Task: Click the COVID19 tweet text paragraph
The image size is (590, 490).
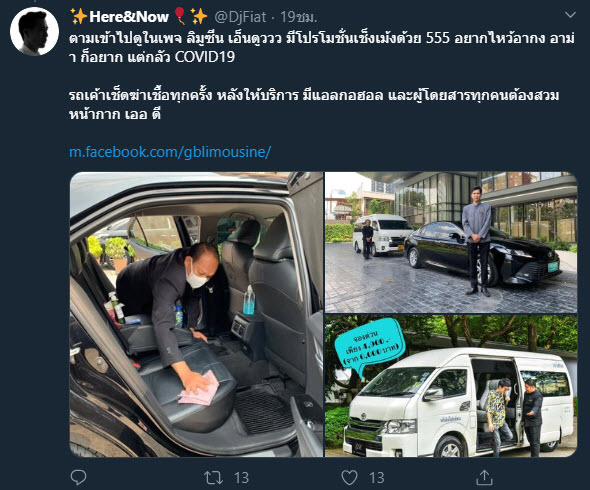Action: pos(322,47)
